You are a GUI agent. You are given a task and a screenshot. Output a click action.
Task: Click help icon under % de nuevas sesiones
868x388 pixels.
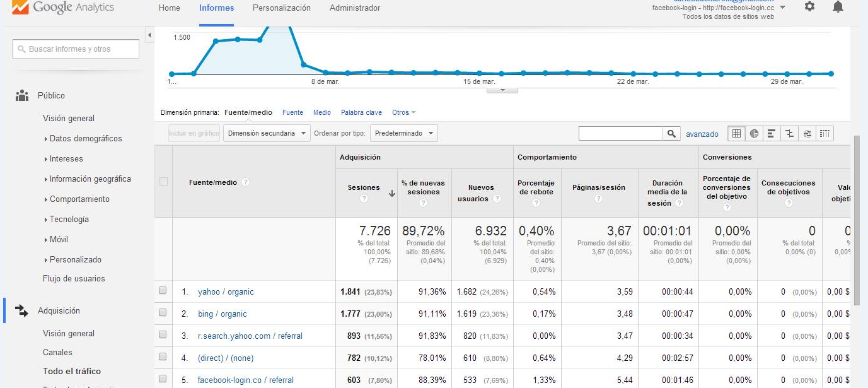pyautogui.click(x=424, y=203)
